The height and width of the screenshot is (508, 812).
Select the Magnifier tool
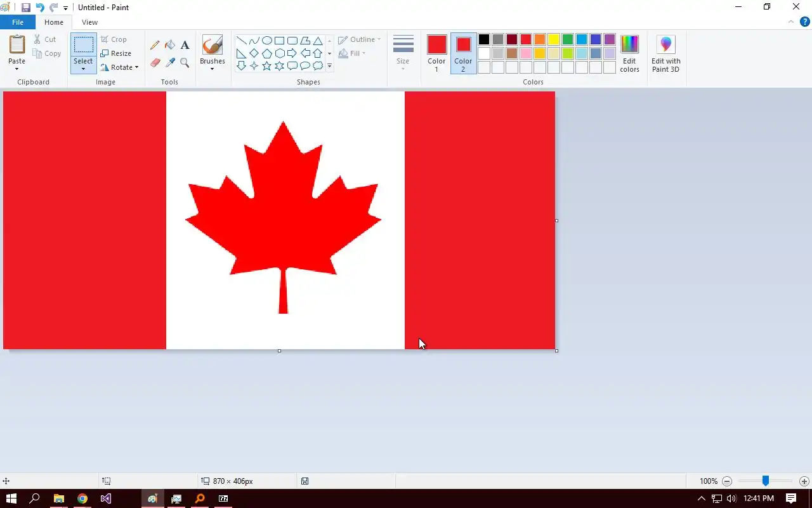pyautogui.click(x=185, y=62)
